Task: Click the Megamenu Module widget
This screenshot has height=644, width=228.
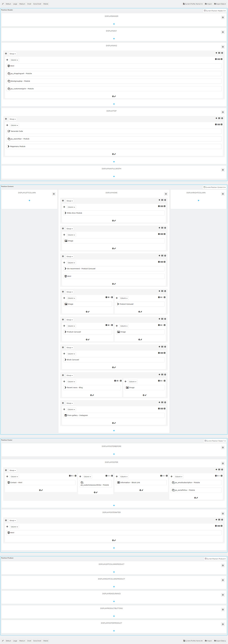Action: click(114, 146)
